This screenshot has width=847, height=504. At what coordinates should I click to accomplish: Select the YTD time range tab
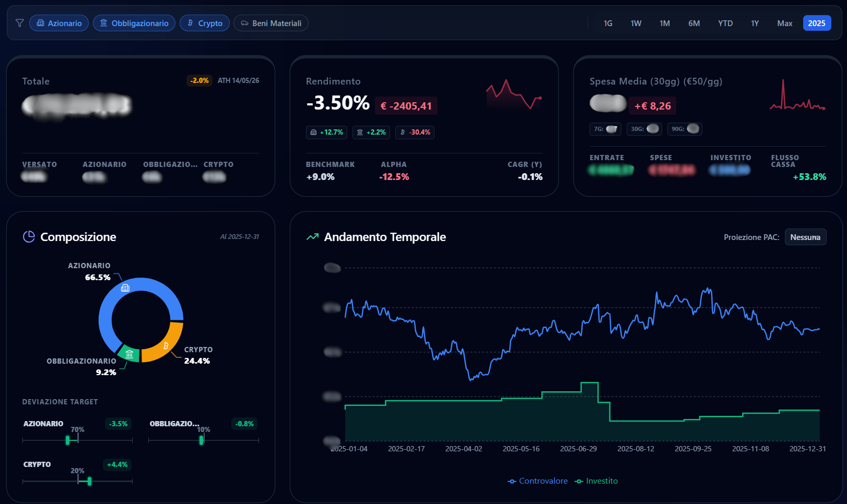725,23
